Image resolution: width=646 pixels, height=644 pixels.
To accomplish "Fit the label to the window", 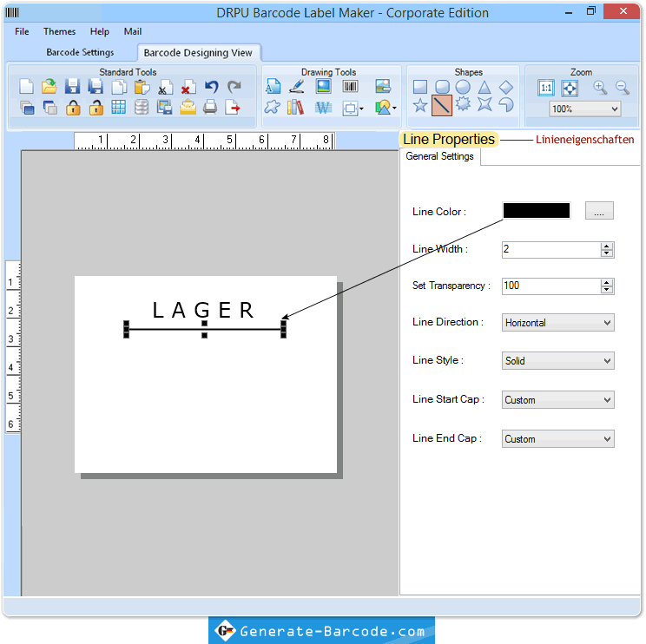I will point(570,88).
